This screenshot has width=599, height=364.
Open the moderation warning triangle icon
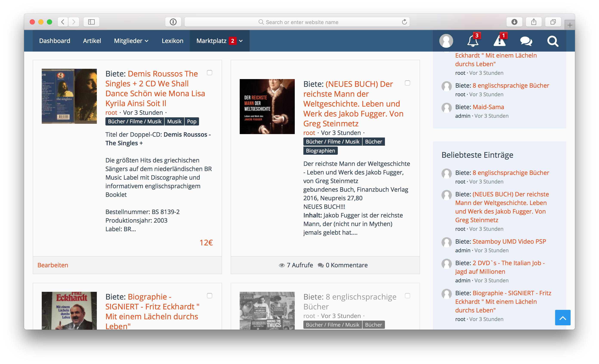coord(499,41)
